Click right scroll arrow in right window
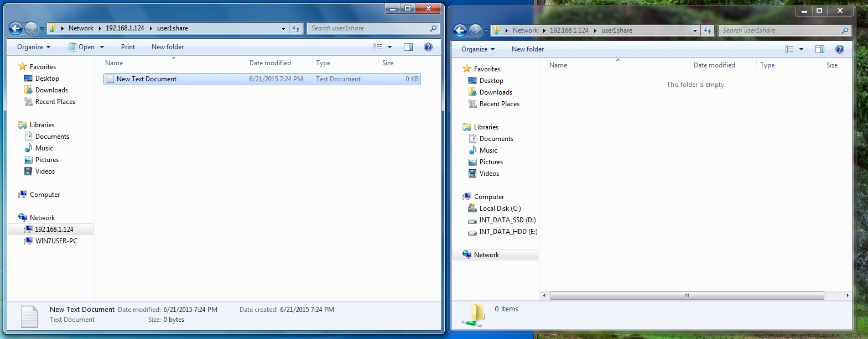 848,295
